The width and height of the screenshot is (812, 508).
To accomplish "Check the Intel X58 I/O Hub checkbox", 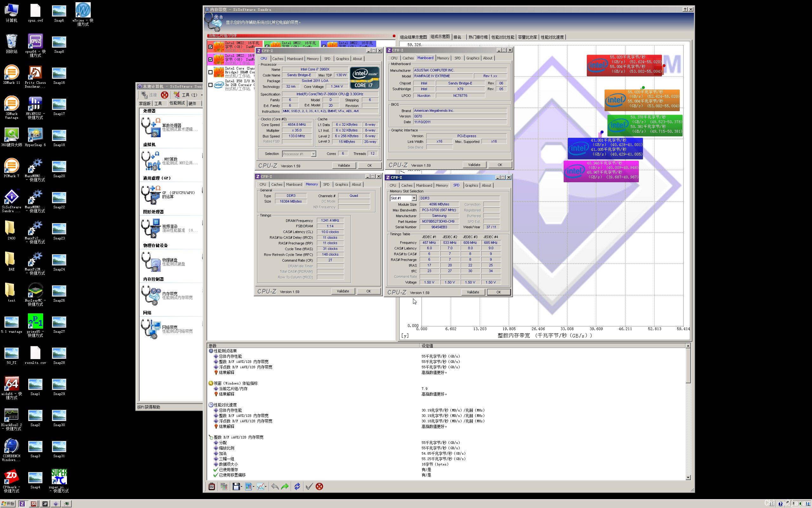I will tap(210, 85).
